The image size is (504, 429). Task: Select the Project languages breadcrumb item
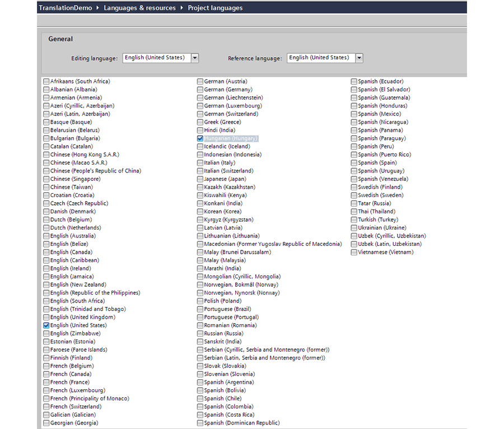tap(215, 8)
